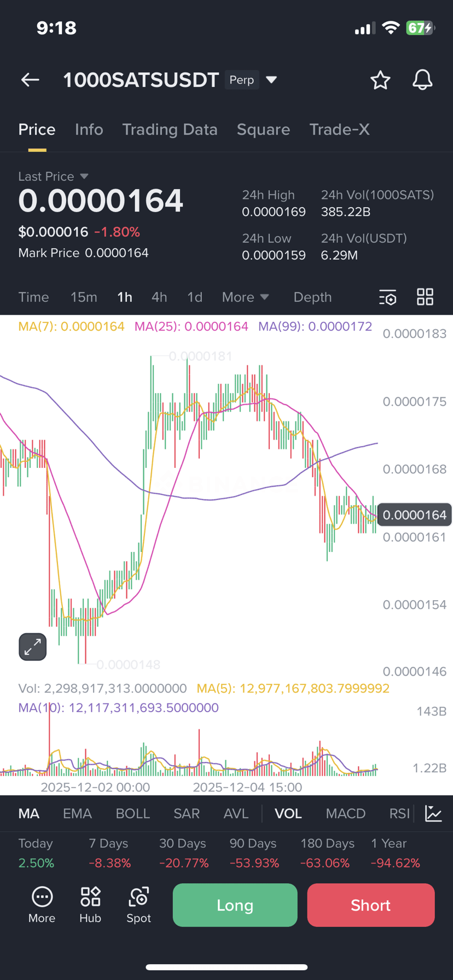Image resolution: width=453 pixels, height=980 pixels.
Task: Tap the volume MA(5) label
Action: click(x=293, y=688)
